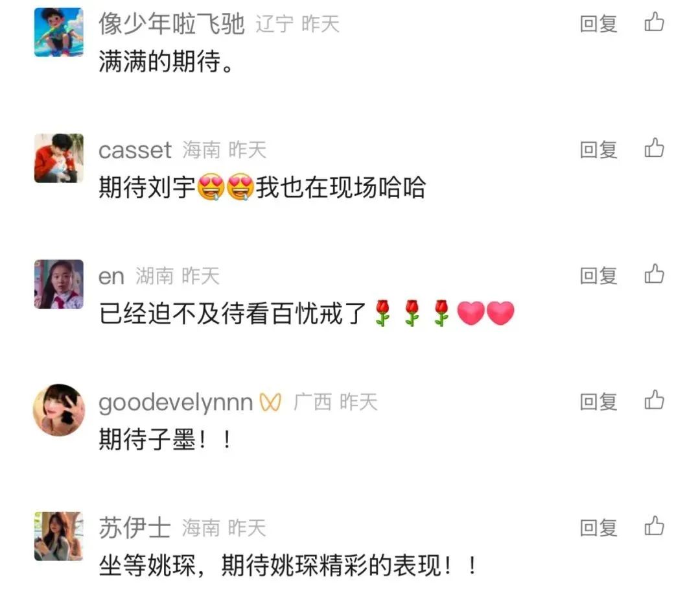Open 像少年啦飞驰's avatar profile
Image resolution: width=700 pixels, height=600 pixels.
59,32
